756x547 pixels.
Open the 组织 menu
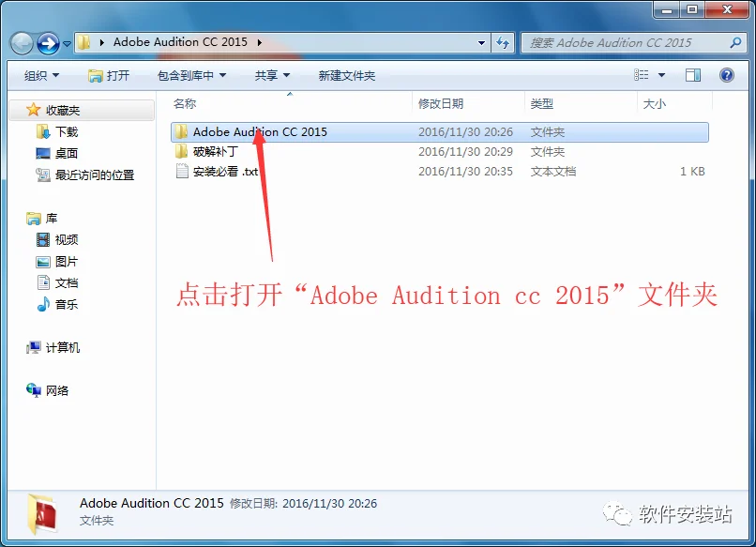tap(41, 75)
